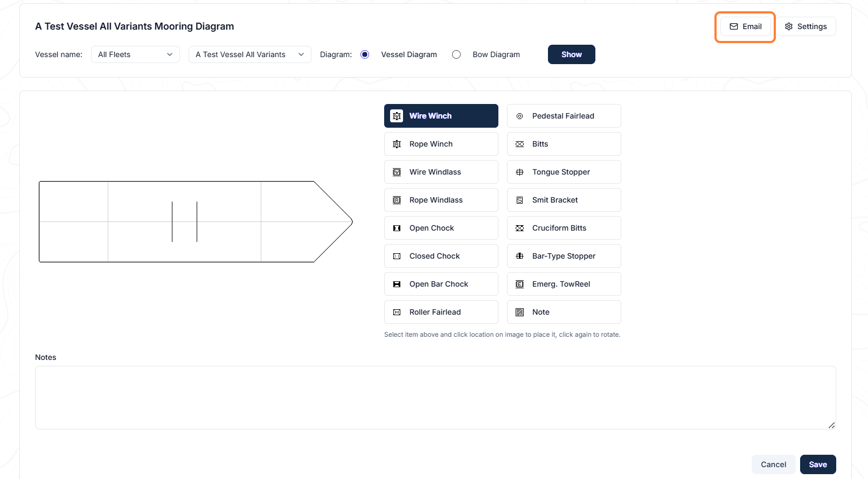The image size is (868, 479).
Task: Click the vessel diagram outline
Action: point(196,221)
